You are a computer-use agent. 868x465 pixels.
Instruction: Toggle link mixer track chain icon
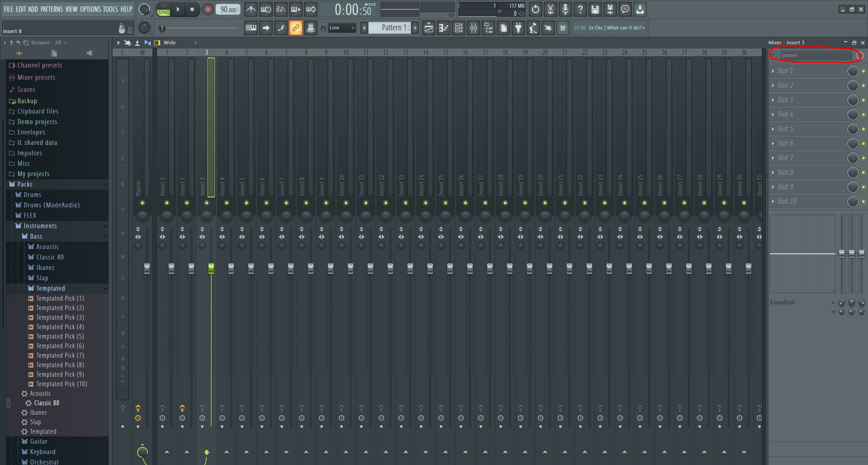(x=296, y=28)
